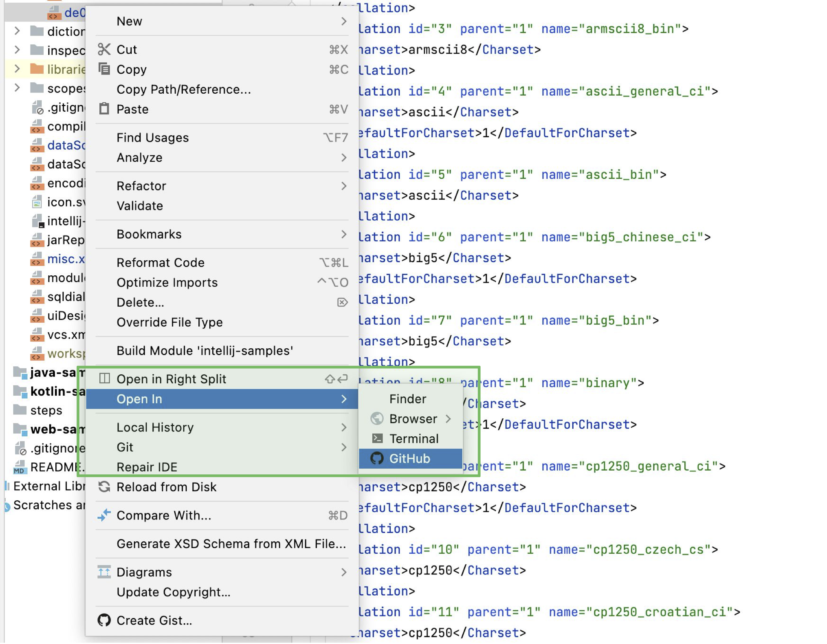
Task: Click cp1250_czech_cs name value in editor
Action: [648, 550]
